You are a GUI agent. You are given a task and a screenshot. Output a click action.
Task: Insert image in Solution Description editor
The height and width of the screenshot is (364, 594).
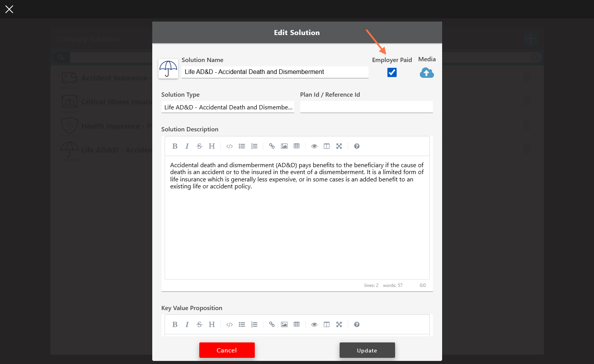(x=284, y=146)
